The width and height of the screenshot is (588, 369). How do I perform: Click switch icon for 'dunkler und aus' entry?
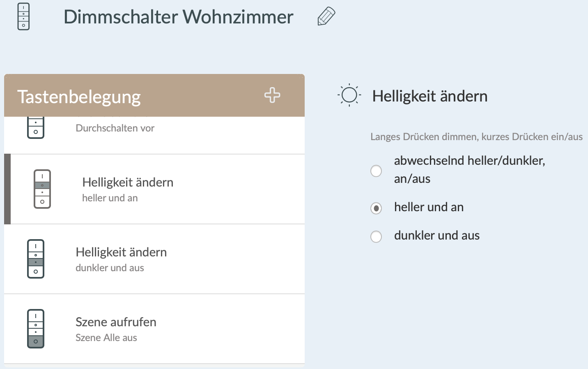36,259
